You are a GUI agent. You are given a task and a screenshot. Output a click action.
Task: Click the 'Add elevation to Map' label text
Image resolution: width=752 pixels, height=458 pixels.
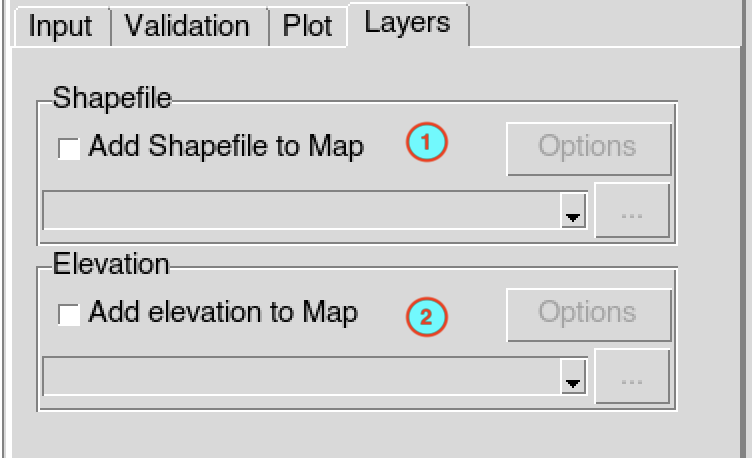coord(223,313)
